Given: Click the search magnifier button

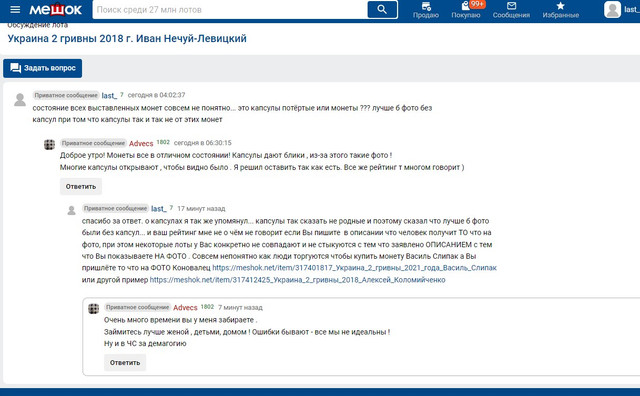Looking at the screenshot, I should click(x=382, y=9).
